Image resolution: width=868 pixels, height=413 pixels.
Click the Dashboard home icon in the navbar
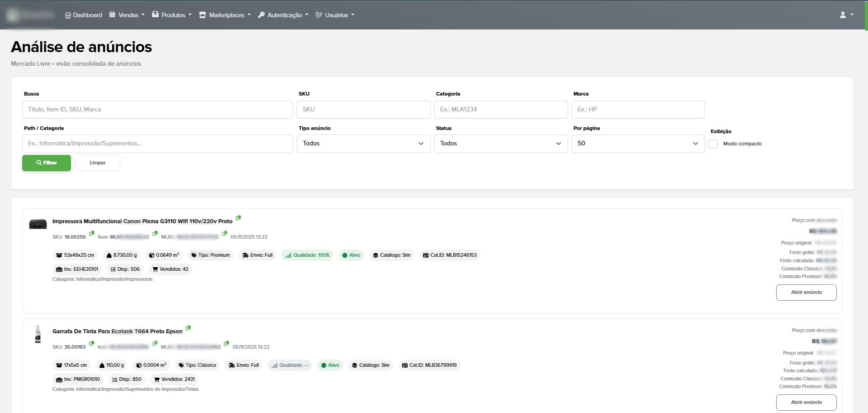pos(67,15)
